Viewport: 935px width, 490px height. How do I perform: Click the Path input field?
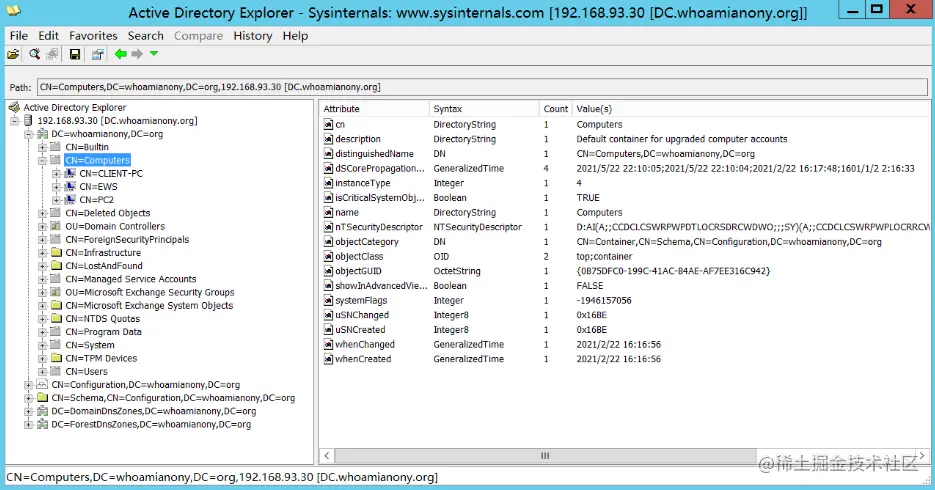point(482,87)
